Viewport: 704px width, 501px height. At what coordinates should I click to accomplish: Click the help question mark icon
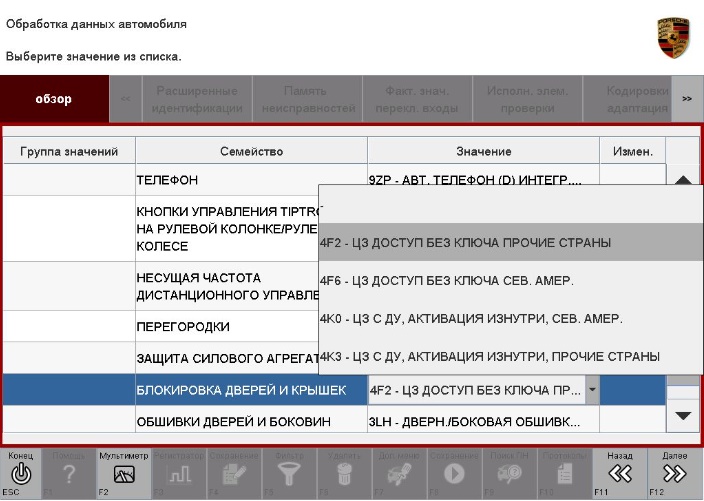[69, 474]
